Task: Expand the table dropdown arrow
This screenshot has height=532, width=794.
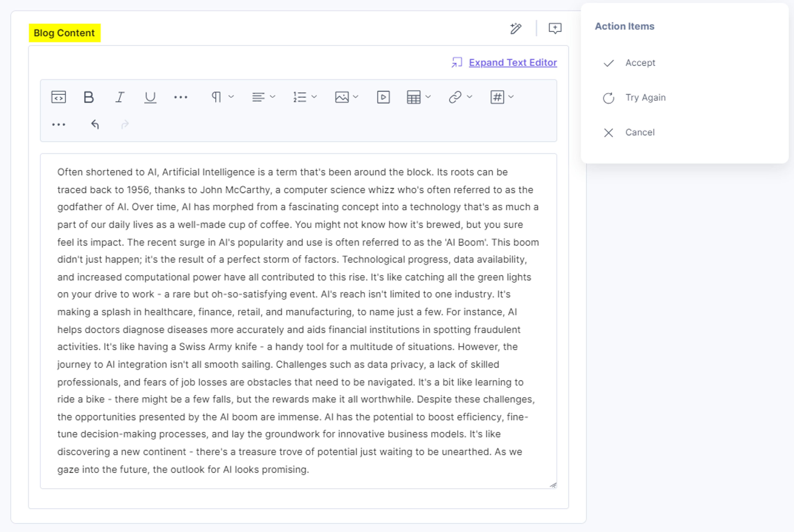Action: click(428, 97)
